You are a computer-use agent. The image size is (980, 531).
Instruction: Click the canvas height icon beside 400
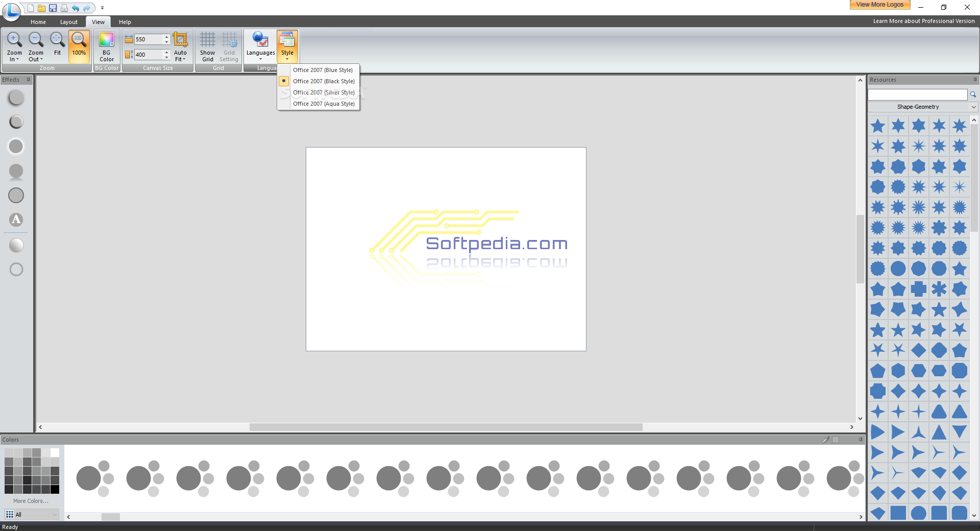click(x=129, y=55)
